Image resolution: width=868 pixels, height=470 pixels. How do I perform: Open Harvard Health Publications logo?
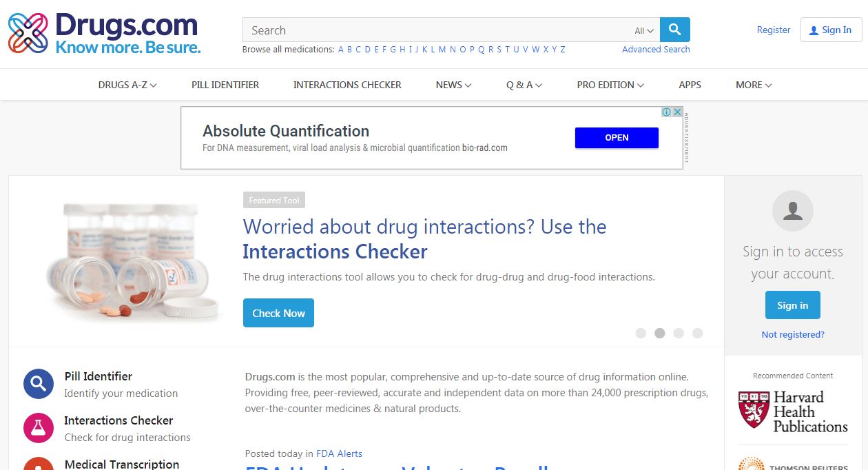click(793, 411)
